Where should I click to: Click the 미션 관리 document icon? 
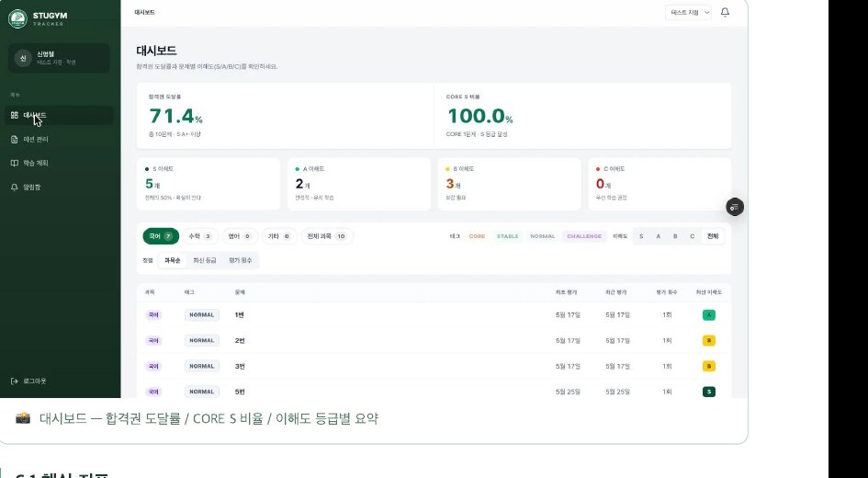pyautogui.click(x=15, y=140)
